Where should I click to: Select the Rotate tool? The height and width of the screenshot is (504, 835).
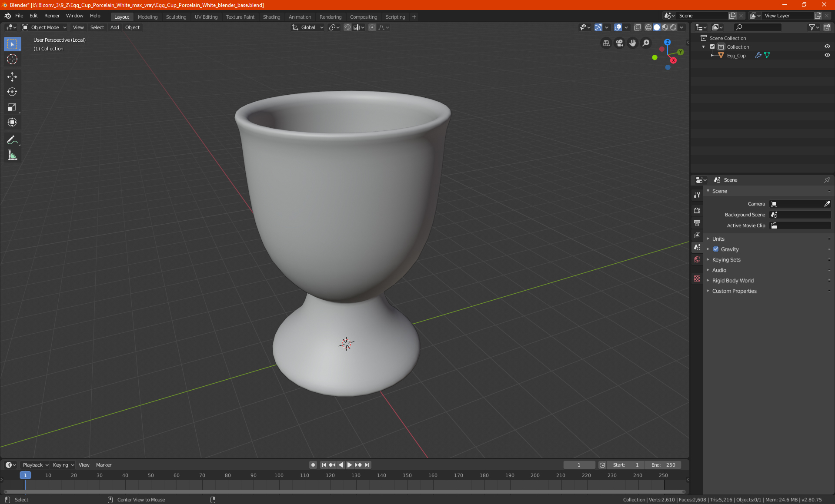tap(12, 92)
